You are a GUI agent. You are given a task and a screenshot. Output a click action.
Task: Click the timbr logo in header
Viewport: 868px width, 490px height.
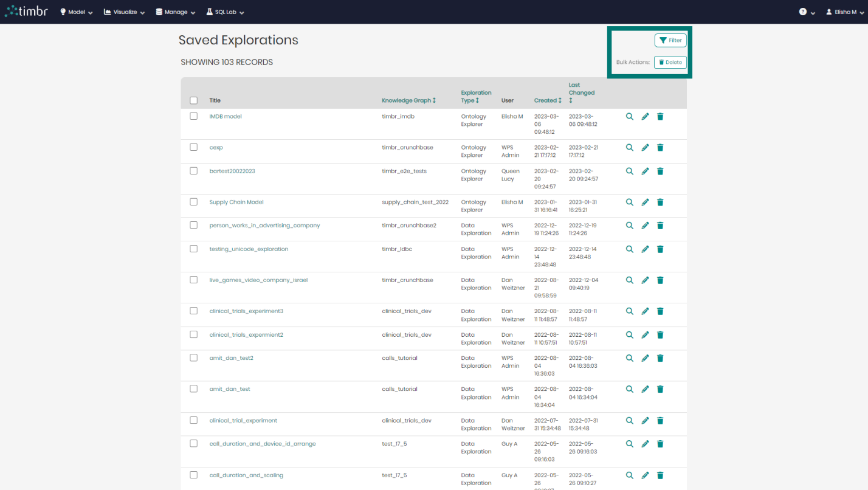coord(26,12)
